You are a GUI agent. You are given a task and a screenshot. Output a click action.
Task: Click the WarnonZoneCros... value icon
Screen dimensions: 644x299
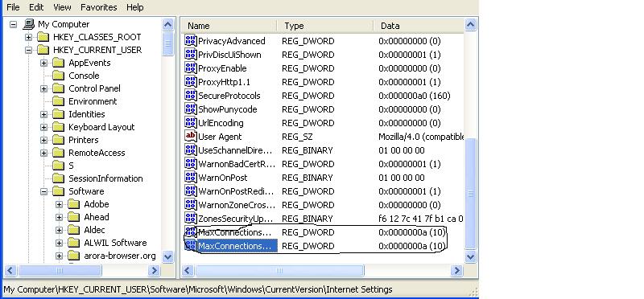coord(191,204)
